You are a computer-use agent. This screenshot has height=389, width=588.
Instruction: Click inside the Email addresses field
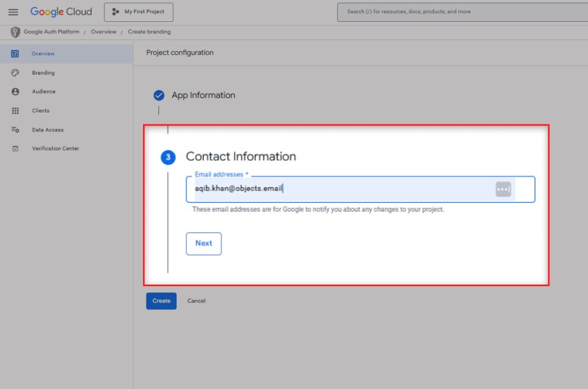[345, 189]
